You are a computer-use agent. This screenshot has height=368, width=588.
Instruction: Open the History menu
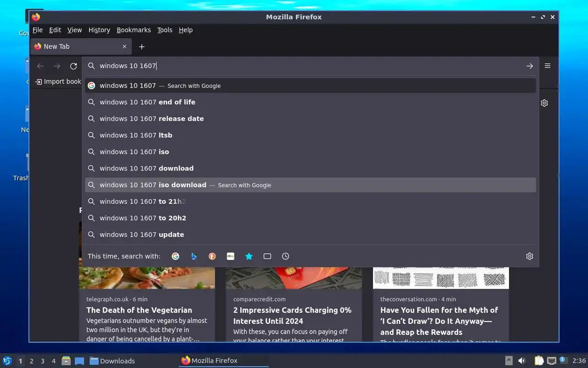99,30
